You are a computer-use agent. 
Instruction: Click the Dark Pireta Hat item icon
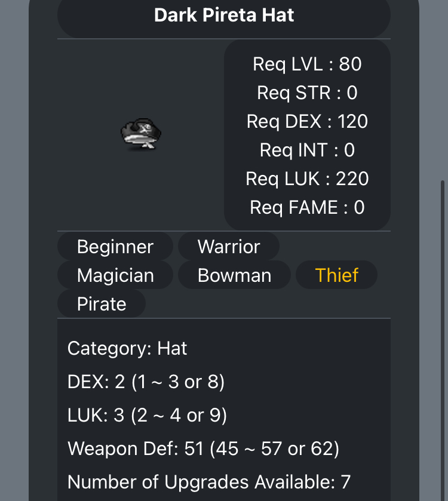tap(142, 134)
